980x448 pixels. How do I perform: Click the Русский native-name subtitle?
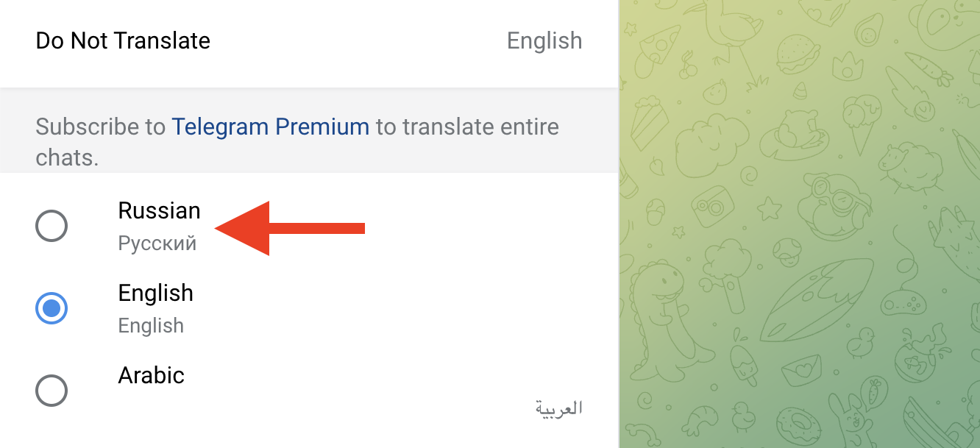pyautogui.click(x=157, y=243)
